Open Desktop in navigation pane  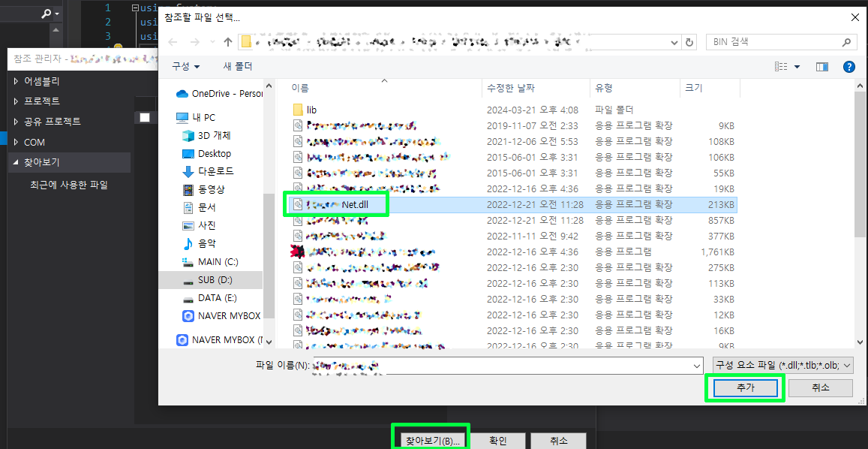point(206,154)
